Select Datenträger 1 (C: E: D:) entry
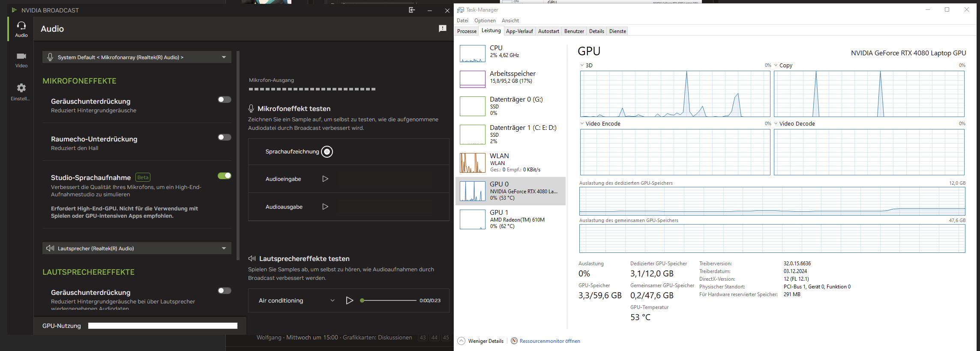The width and height of the screenshot is (980, 351). coord(510,134)
